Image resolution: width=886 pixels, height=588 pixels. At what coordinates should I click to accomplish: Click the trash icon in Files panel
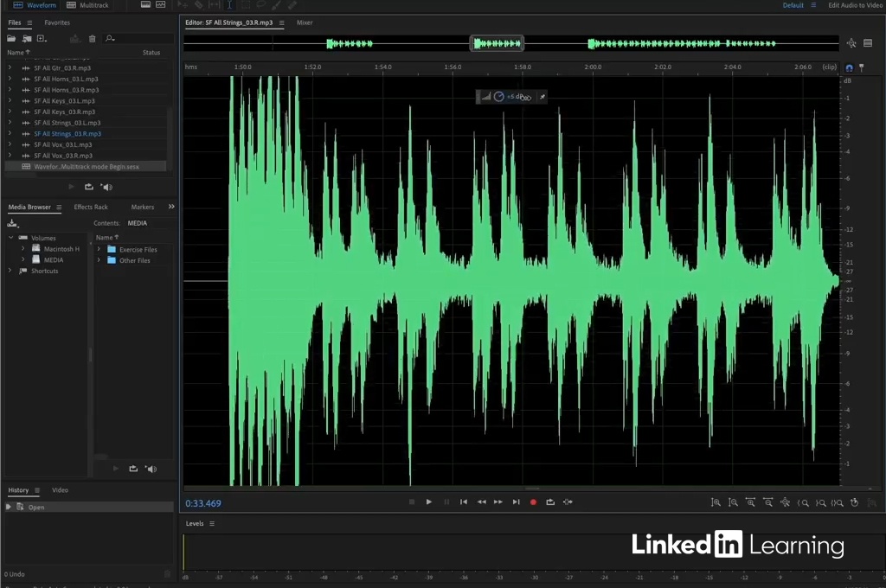[x=93, y=39]
